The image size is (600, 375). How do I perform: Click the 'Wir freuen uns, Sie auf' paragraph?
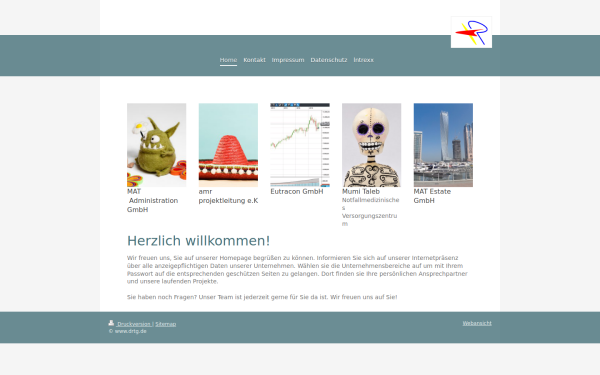(x=297, y=269)
